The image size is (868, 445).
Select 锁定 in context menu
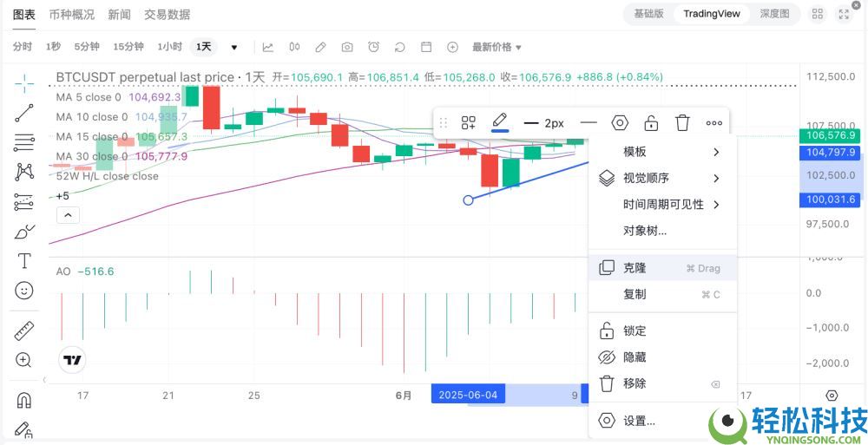(x=662, y=331)
